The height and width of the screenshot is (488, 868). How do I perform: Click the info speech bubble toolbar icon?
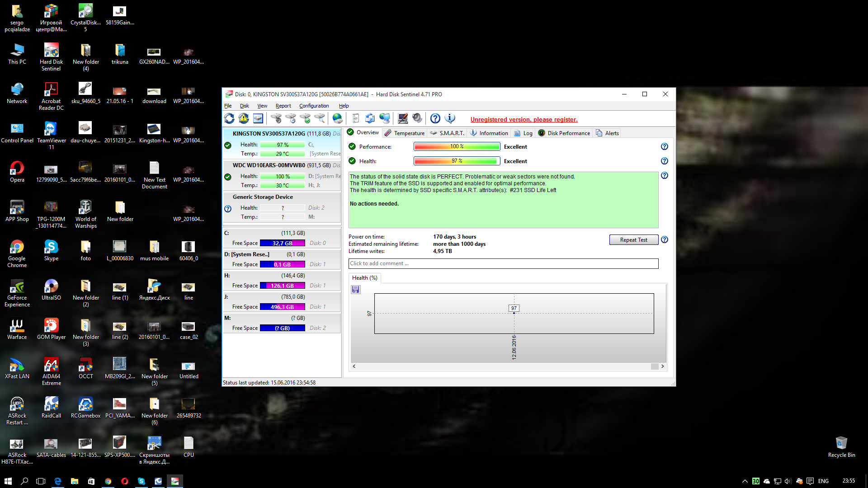click(x=450, y=118)
